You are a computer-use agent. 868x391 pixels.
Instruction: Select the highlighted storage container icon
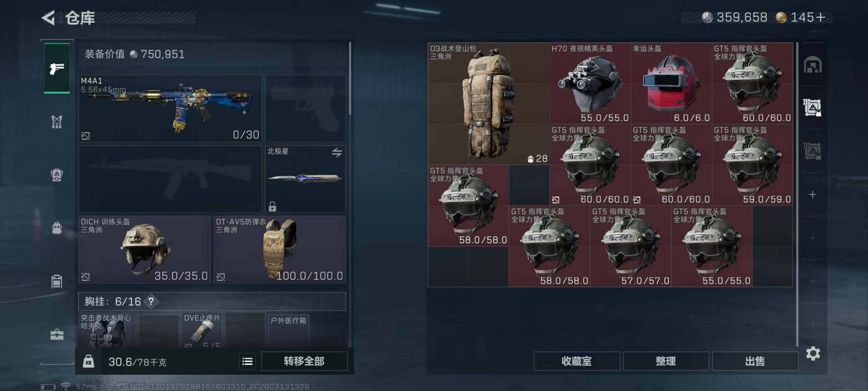pos(812,108)
